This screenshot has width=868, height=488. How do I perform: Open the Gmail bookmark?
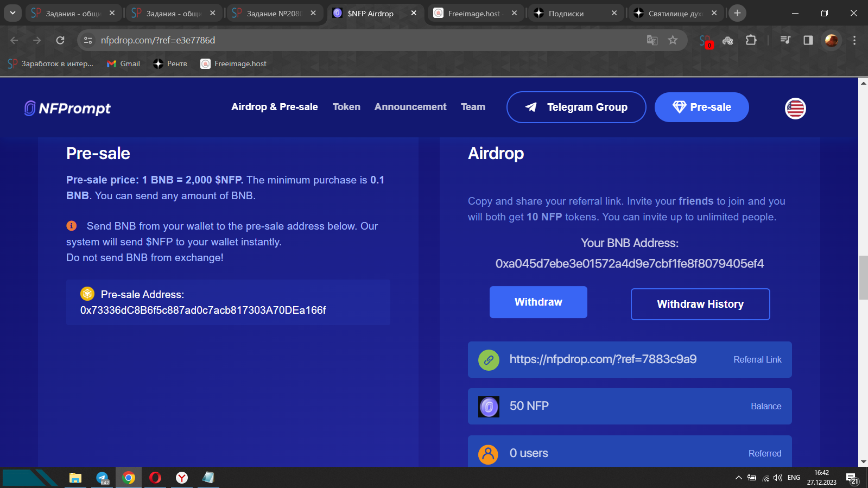pyautogui.click(x=124, y=64)
